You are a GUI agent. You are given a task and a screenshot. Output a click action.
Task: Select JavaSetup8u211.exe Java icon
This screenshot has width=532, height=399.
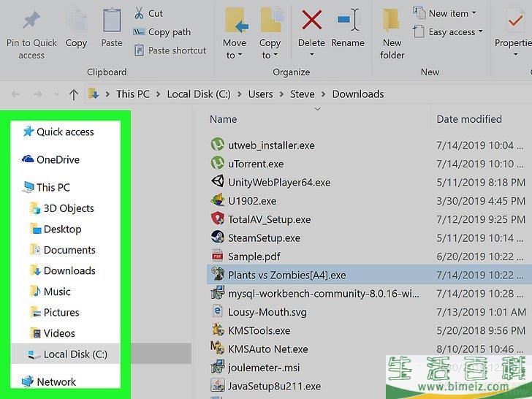[x=217, y=385]
